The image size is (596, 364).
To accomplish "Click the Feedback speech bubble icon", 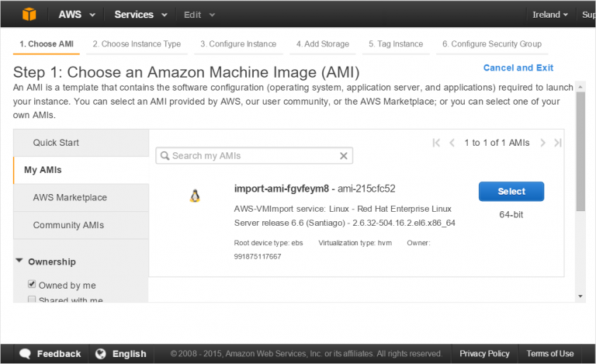I will coord(25,354).
